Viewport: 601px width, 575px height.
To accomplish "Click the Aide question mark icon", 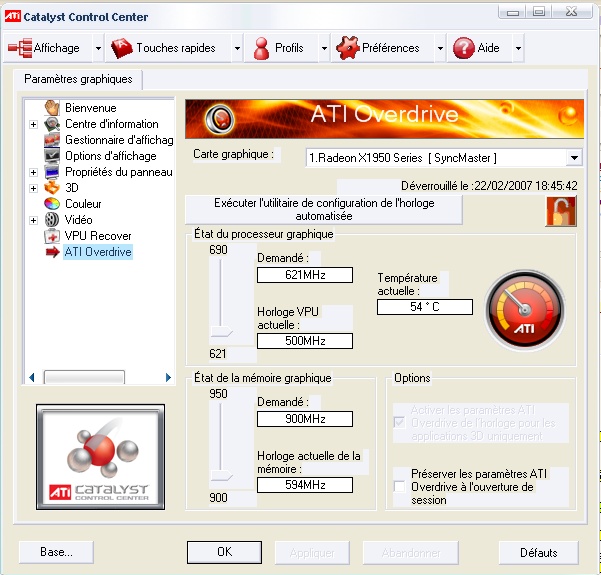I will [464, 48].
